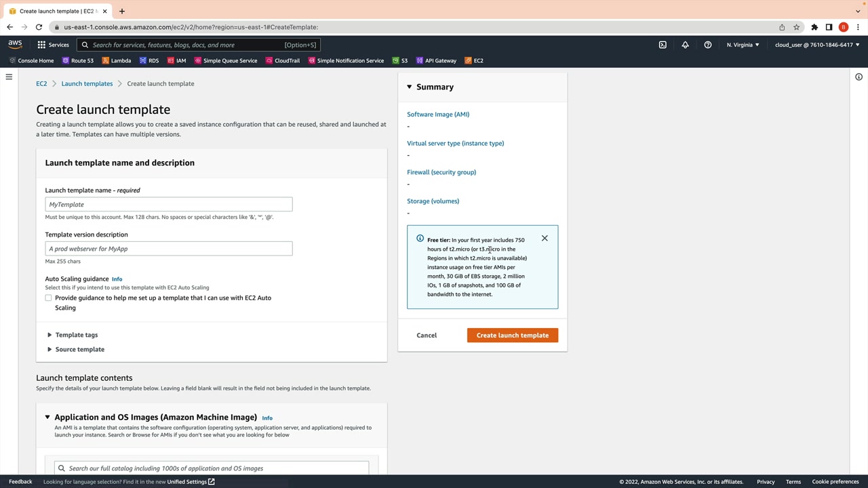Enable EC2 Auto Scaling guidance checkbox
Image resolution: width=868 pixels, height=488 pixels.
tap(48, 298)
